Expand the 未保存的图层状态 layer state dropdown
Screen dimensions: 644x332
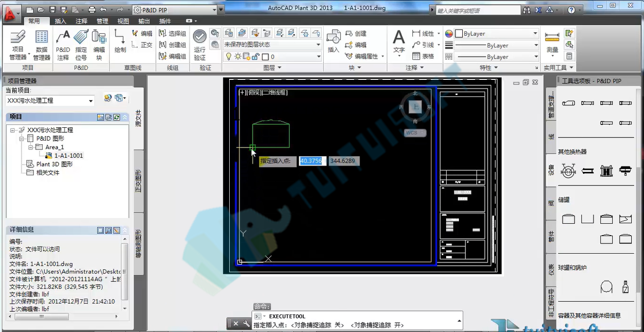click(272, 45)
